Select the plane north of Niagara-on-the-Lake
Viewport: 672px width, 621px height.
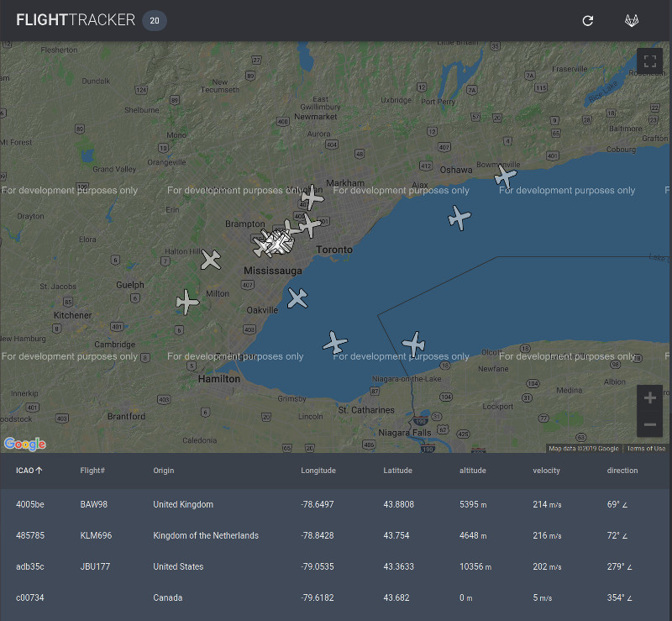[413, 344]
